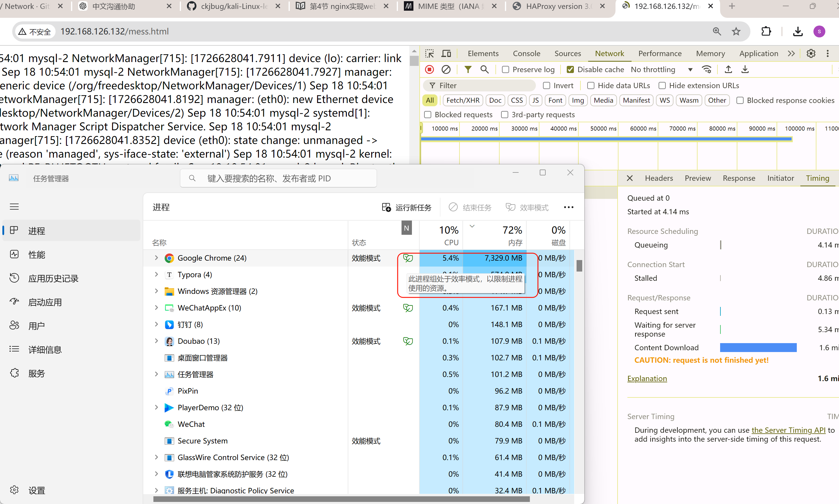Screen dimensions: 839x504
Task: Open the No throttling dropdown
Action: coord(661,70)
